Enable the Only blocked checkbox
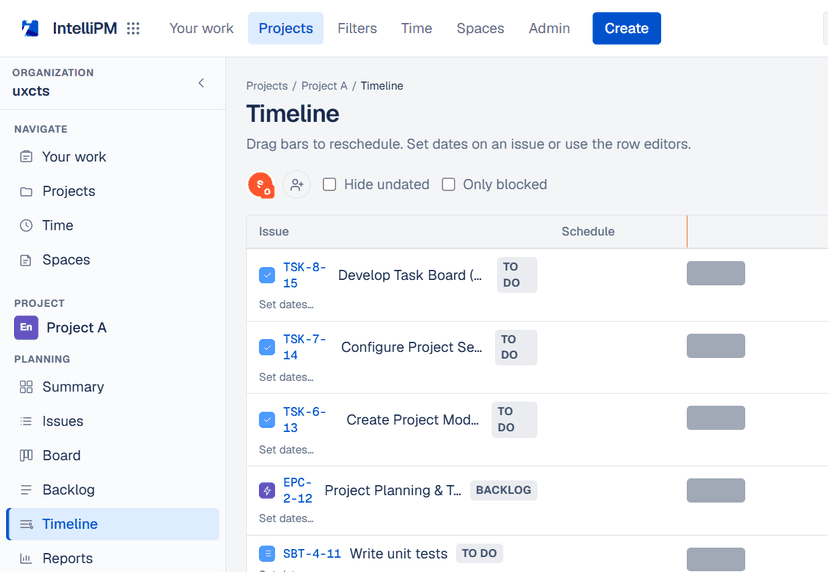Image resolution: width=828 pixels, height=572 pixels. [x=448, y=184]
